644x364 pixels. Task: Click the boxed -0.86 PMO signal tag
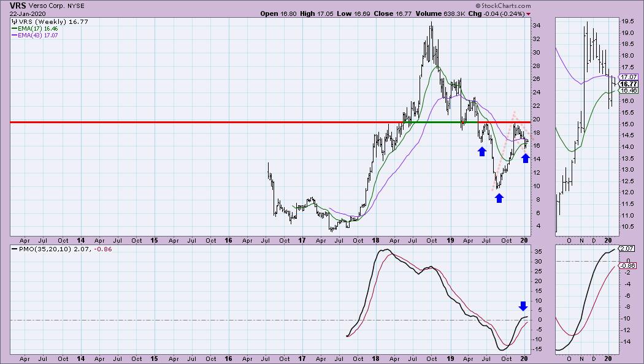pos(628,265)
